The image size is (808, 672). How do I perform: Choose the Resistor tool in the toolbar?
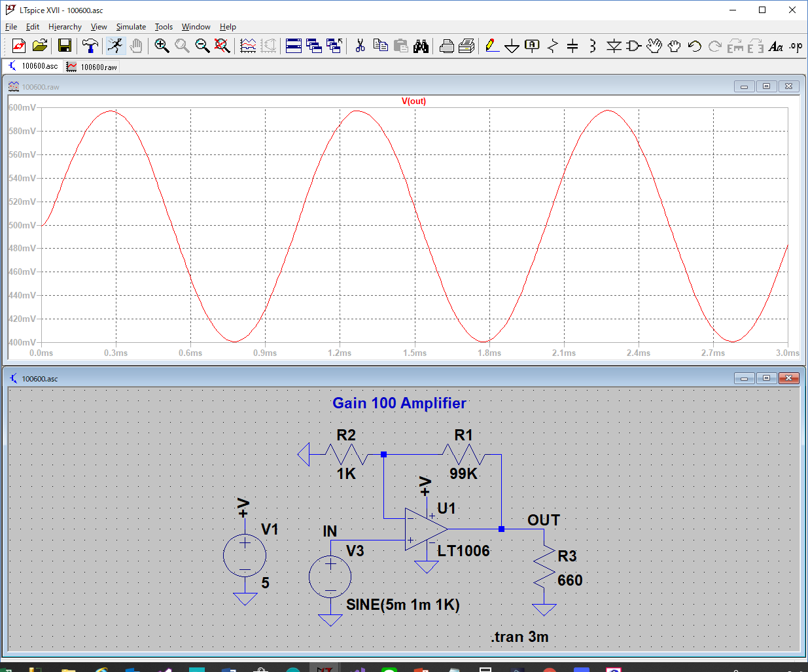(x=553, y=46)
